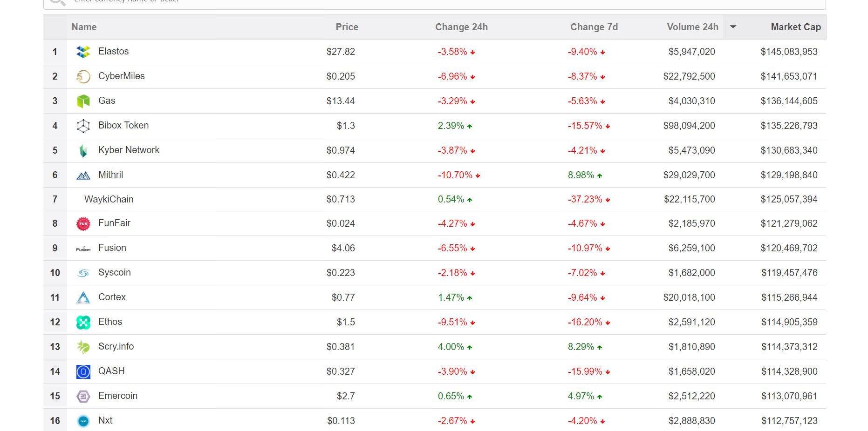868x431 pixels.
Task: Click Mithril 24h change -10.70%
Action: click(x=459, y=175)
